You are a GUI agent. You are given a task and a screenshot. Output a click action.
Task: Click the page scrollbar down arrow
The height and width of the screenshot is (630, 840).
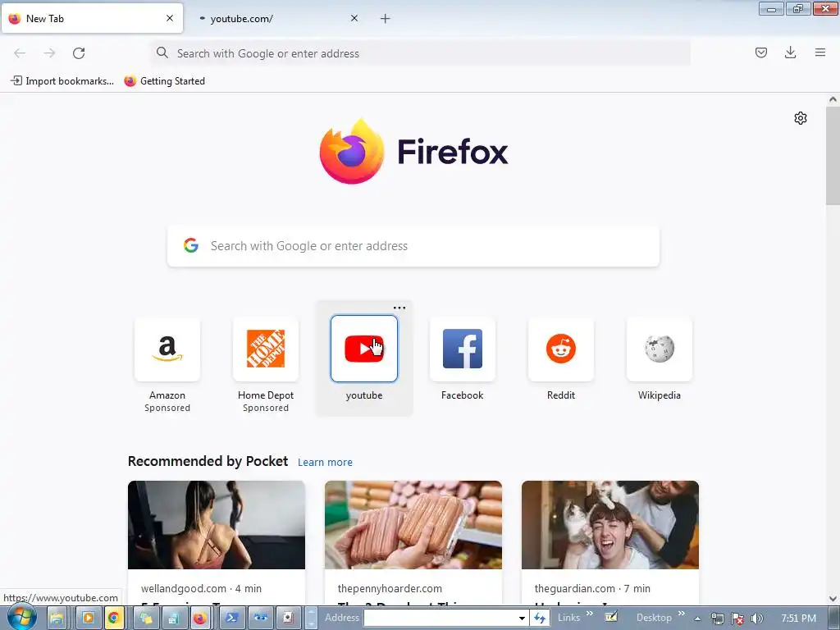(833, 599)
